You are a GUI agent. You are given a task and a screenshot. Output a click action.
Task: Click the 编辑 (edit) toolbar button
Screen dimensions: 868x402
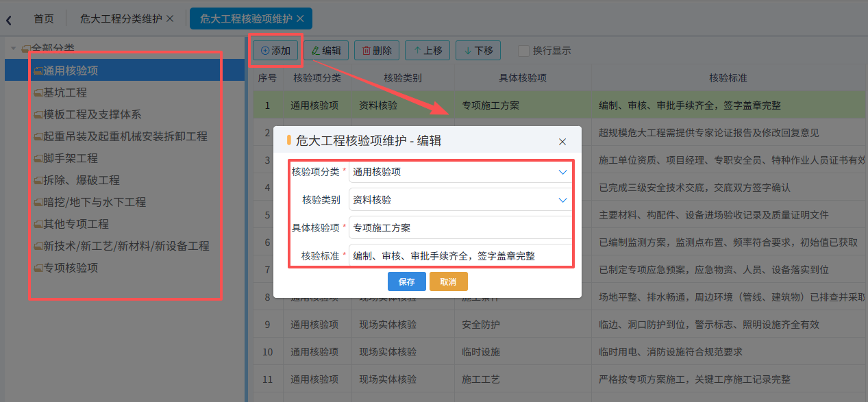[326, 51]
